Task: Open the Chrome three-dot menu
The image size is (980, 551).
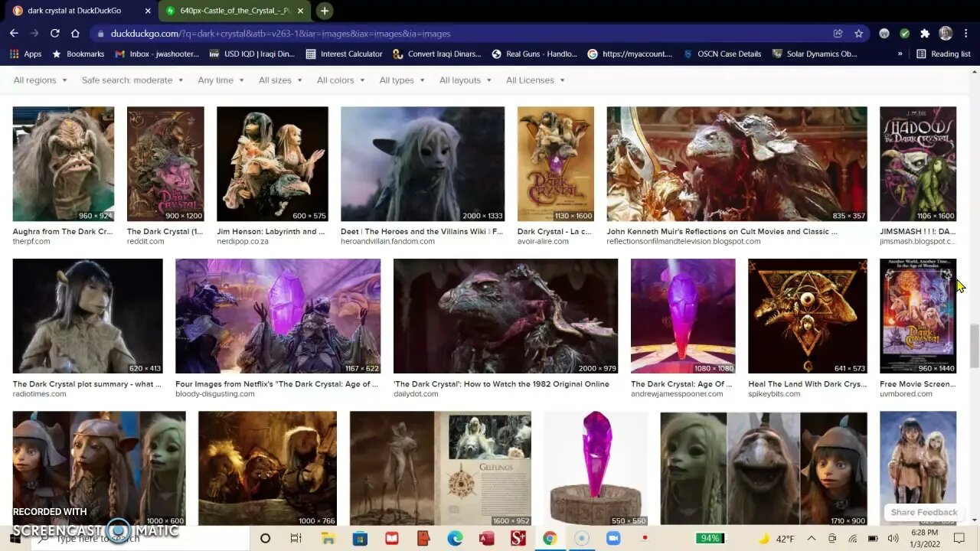Action: click(x=965, y=34)
